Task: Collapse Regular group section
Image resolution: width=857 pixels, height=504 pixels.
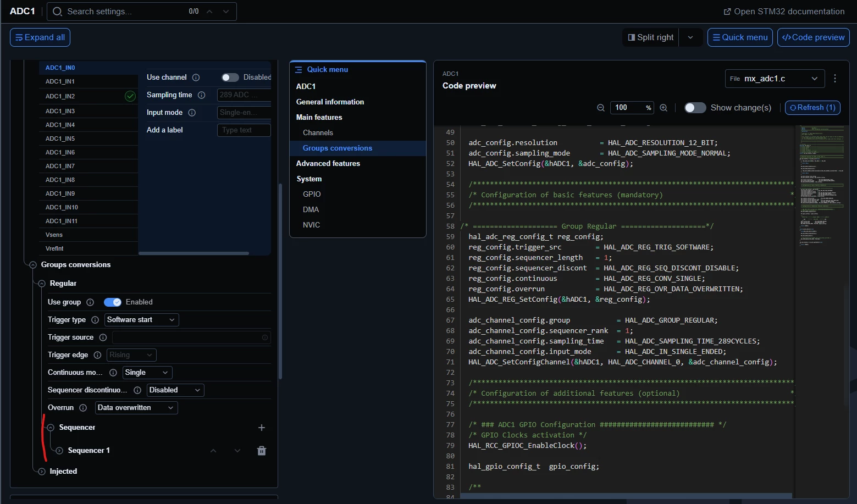Action: [41, 284]
